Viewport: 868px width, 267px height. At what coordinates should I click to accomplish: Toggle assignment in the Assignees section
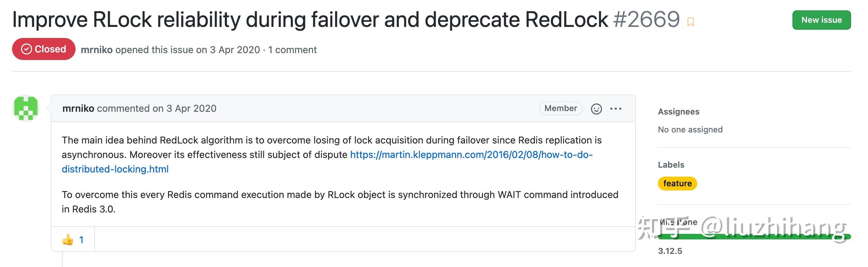coord(690,129)
